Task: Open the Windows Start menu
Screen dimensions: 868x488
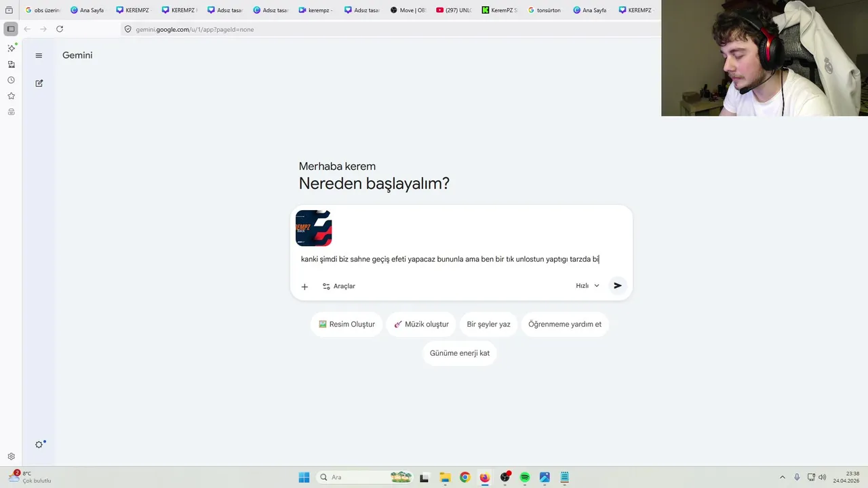Action: (304, 477)
